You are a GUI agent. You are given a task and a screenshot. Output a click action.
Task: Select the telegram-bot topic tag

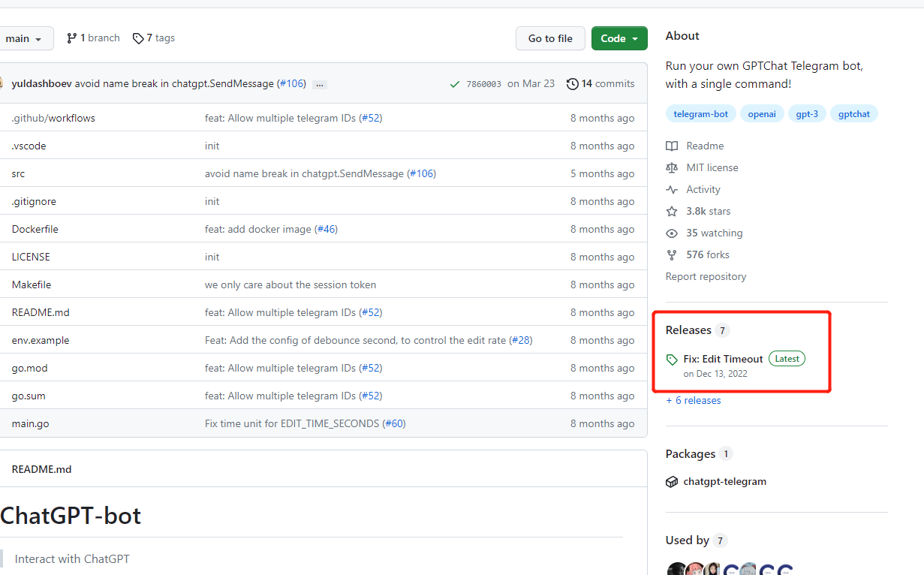701,114
